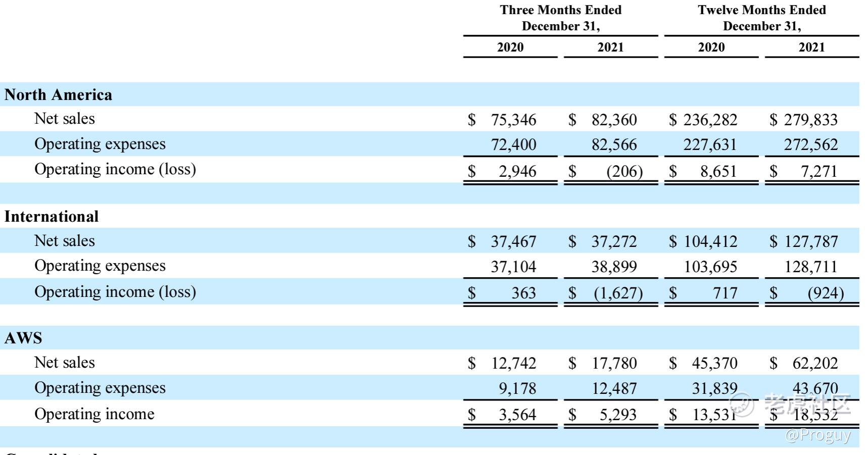Screen dimensions: 868x455
Task: Click International operating expenses 128,711
Action: 811,267
